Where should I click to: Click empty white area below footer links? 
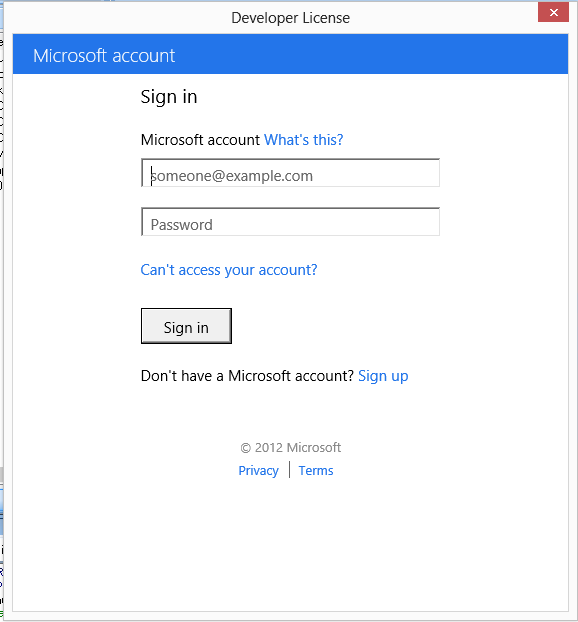tap(290, 547)
